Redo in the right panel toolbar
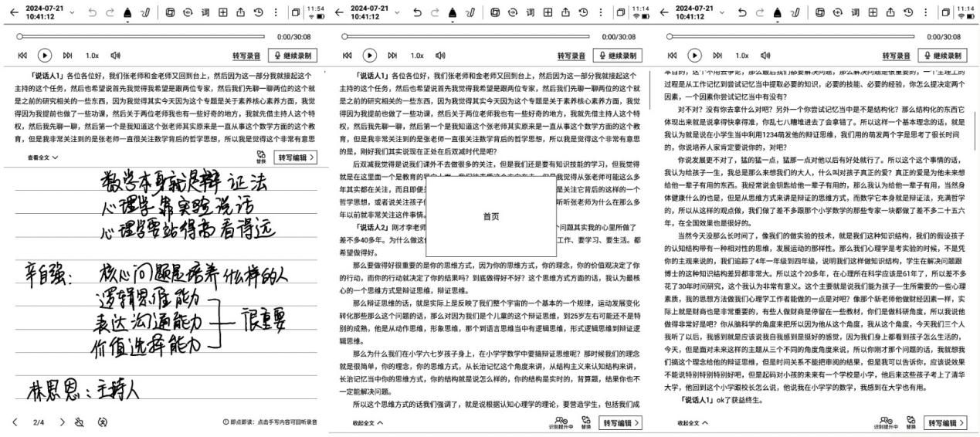 (760, 12)
